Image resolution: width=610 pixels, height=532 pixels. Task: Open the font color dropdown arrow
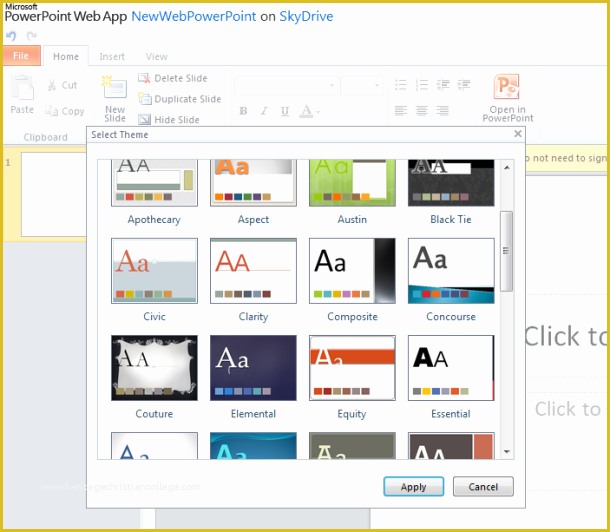point(318,112)
